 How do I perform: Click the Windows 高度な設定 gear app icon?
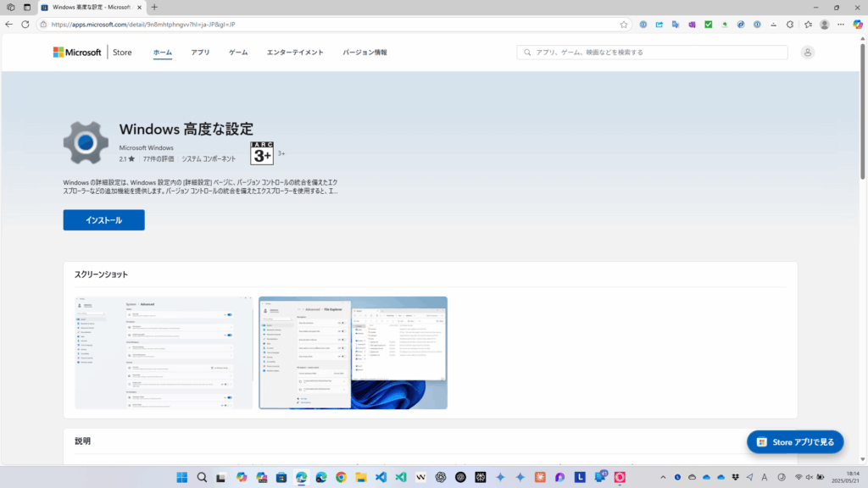(86, 142)
